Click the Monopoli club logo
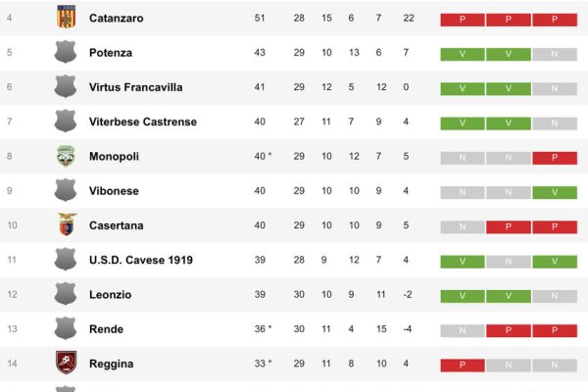 (x=65, y=156)
